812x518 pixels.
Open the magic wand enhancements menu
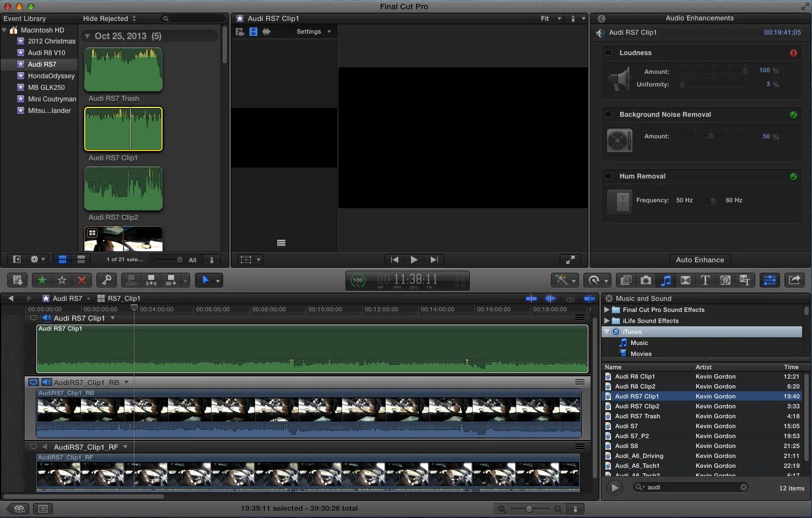point(565,280)
